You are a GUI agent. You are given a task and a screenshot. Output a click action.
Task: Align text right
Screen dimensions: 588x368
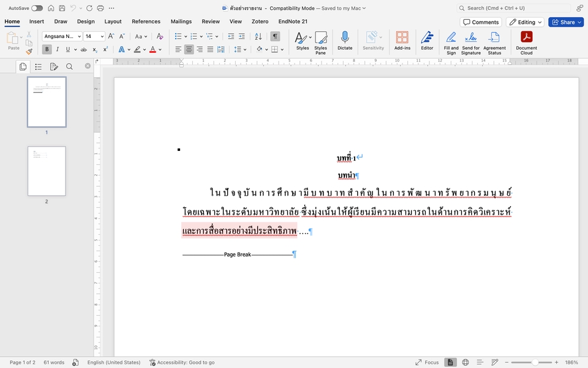coord(200,49)
